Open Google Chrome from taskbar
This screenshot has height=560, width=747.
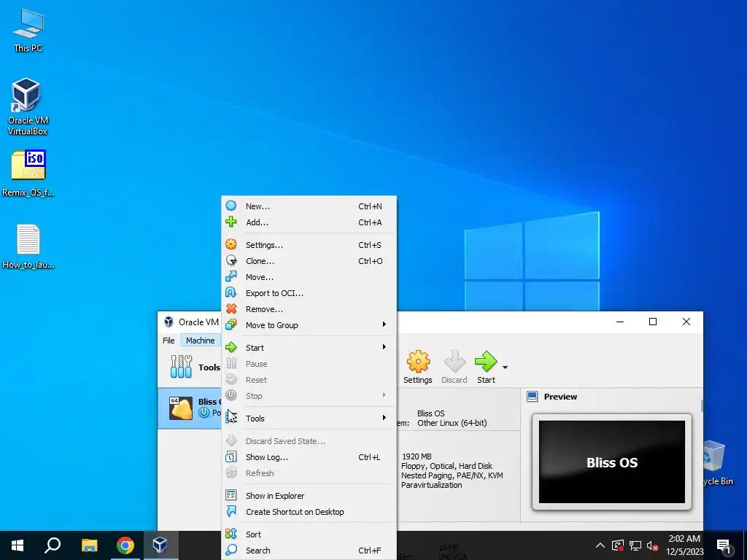pos(125,545)
